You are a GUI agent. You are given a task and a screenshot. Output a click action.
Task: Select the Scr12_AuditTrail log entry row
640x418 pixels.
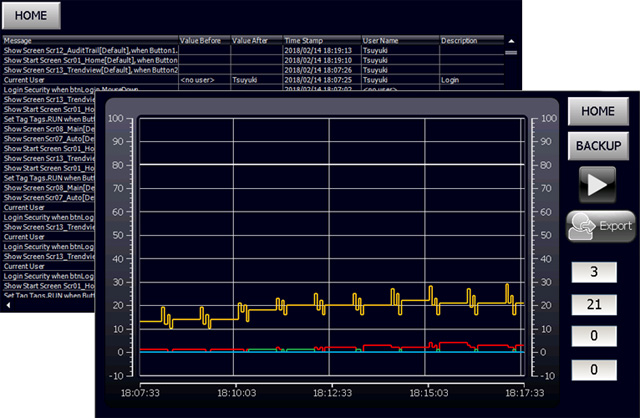(90, 50)
